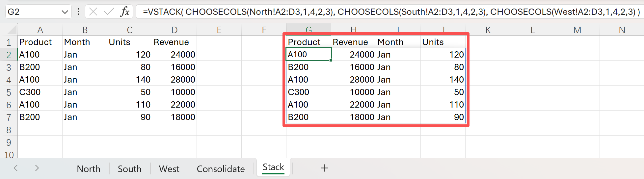Select column K header
The image size is (644, 179).
pos(488,30)
